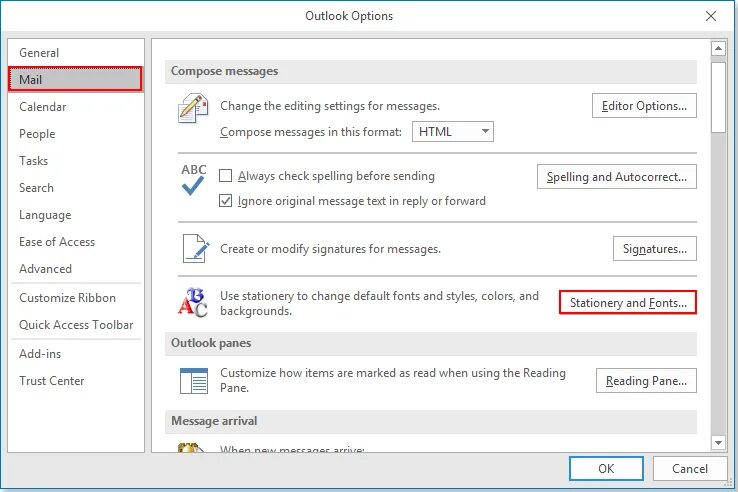Open Customize Ribbon settings
The image size is (738, 492).
pyautogui.click(x=76, y=298)
